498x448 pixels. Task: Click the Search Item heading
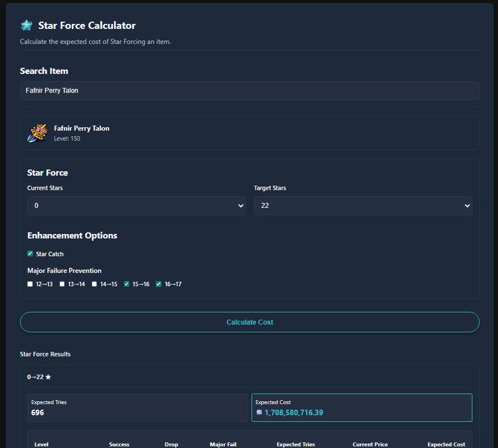point(44,71)
